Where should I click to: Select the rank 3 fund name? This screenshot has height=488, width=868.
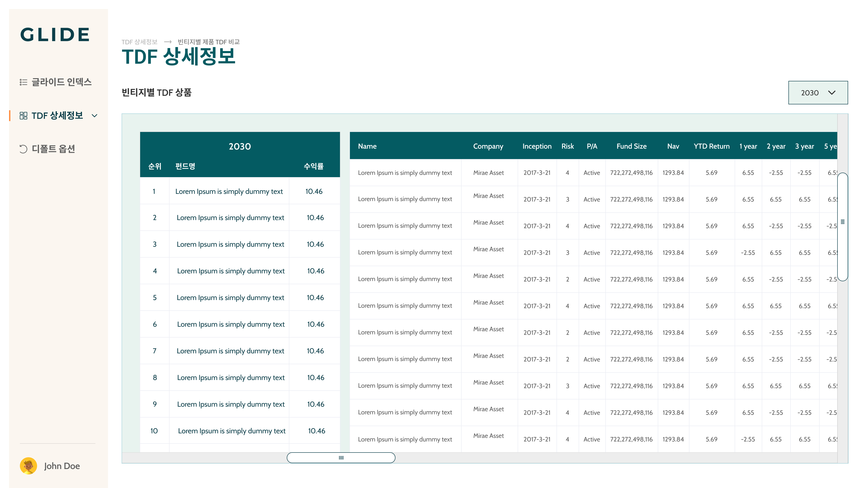tap(231, 244)
